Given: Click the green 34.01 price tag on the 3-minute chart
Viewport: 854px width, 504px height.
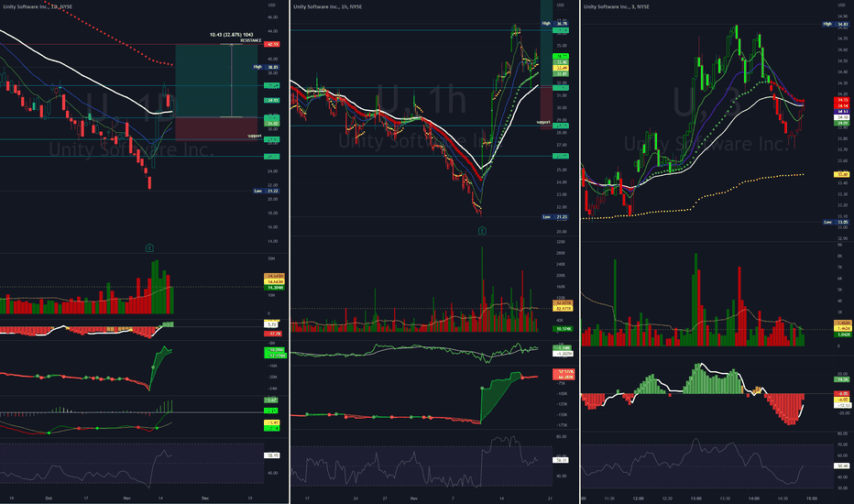Looking at the screenshot, I should pos(842,123).
